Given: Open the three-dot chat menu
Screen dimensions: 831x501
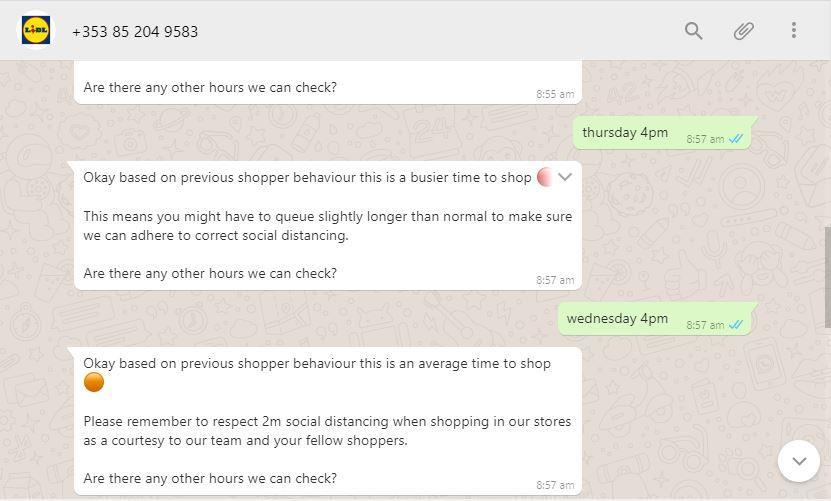Looking at the screenshot, I should (x=793, y=30).
